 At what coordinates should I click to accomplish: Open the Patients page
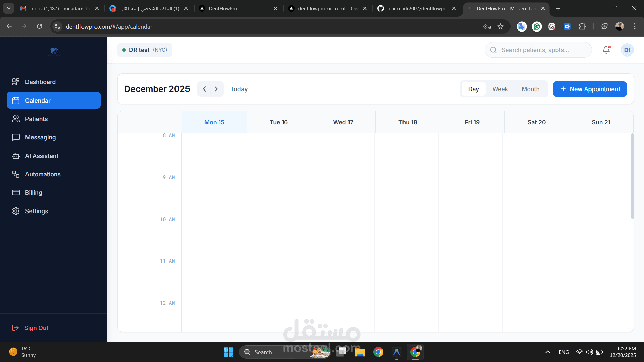pos(36,119)
